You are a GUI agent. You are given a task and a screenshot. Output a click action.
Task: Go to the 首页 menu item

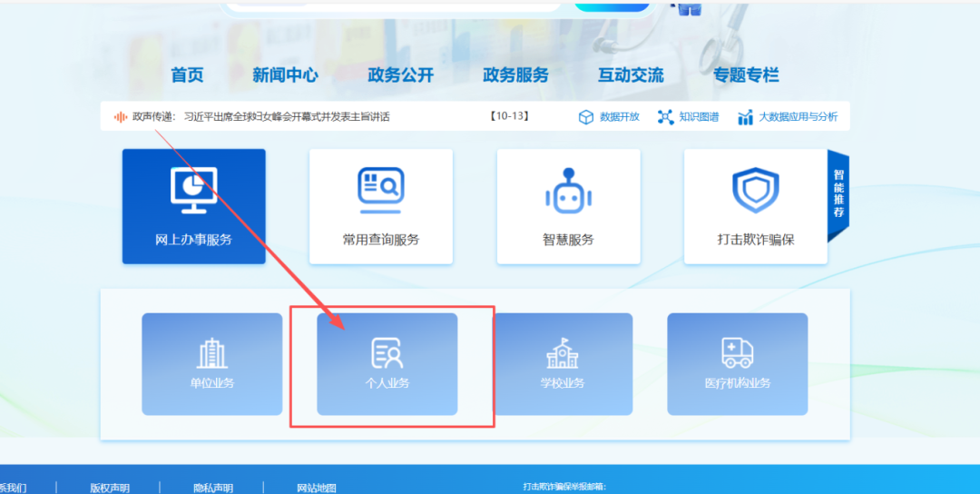click(x=187, y=75)
